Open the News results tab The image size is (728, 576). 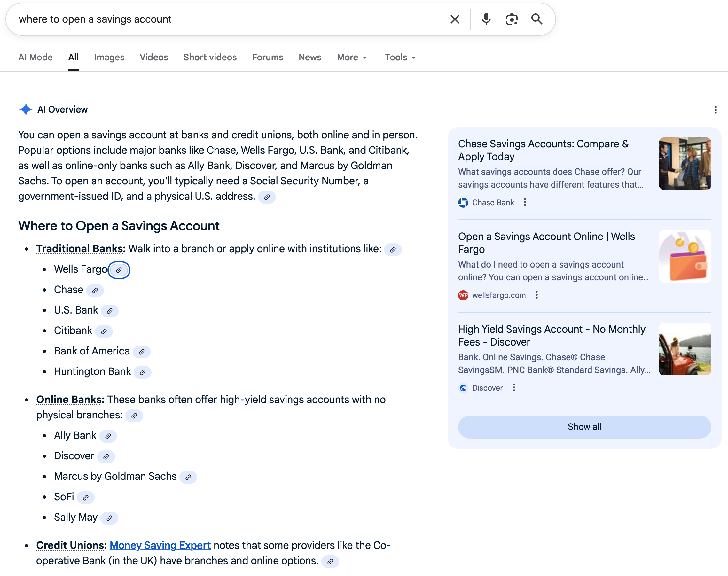310,57
